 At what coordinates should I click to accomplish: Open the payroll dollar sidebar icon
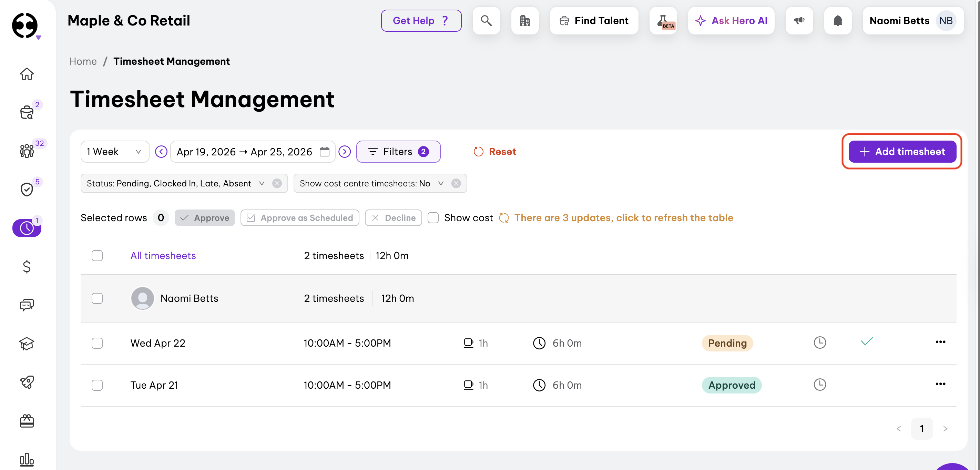click(x=27, y=266)
